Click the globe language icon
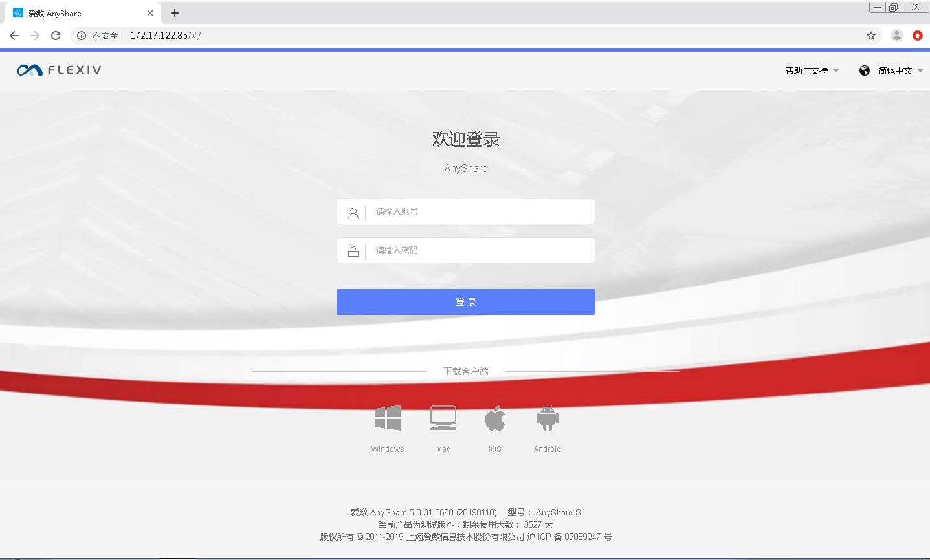930x560 pixels. coord(865,70)
